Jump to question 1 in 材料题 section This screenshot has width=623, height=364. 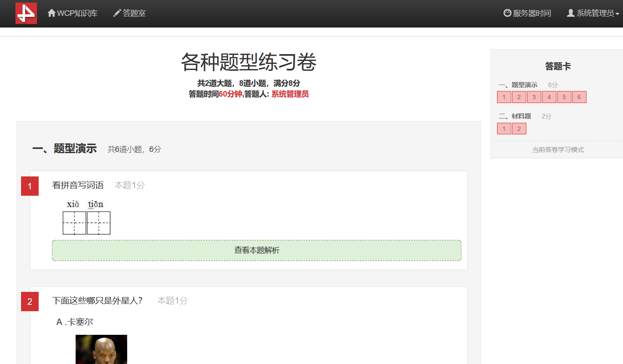tap(504, 129)
